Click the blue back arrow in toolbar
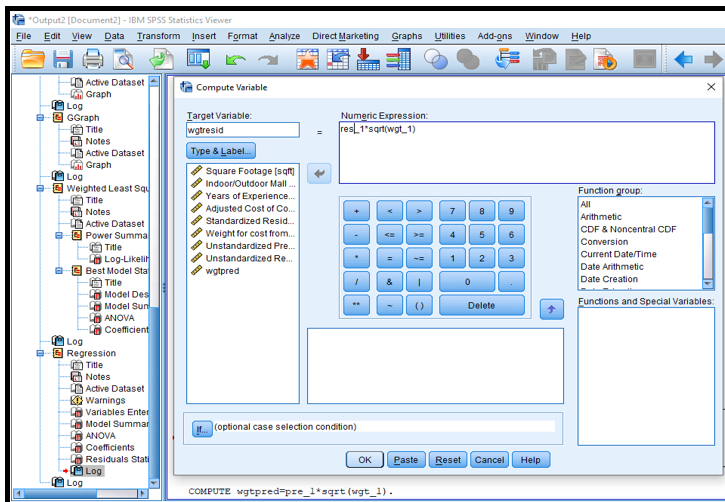The width and height of the screenshot is (725, 502). pyautogui.click(x=683, y=59)
